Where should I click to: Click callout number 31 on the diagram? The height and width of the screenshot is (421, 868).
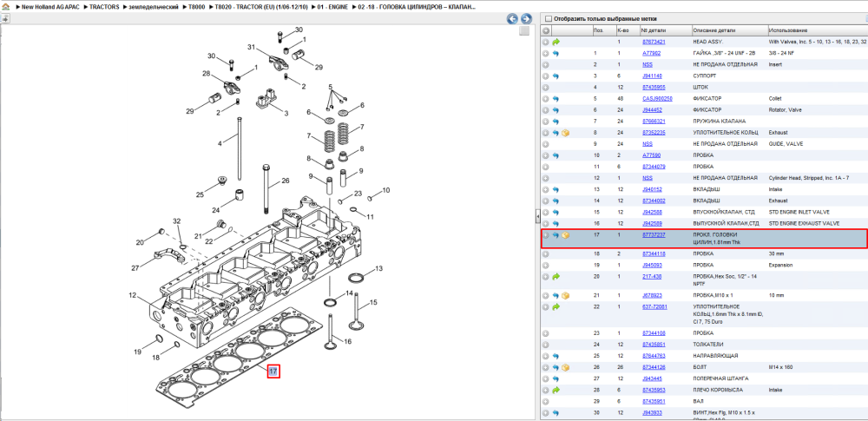point(252,49)
